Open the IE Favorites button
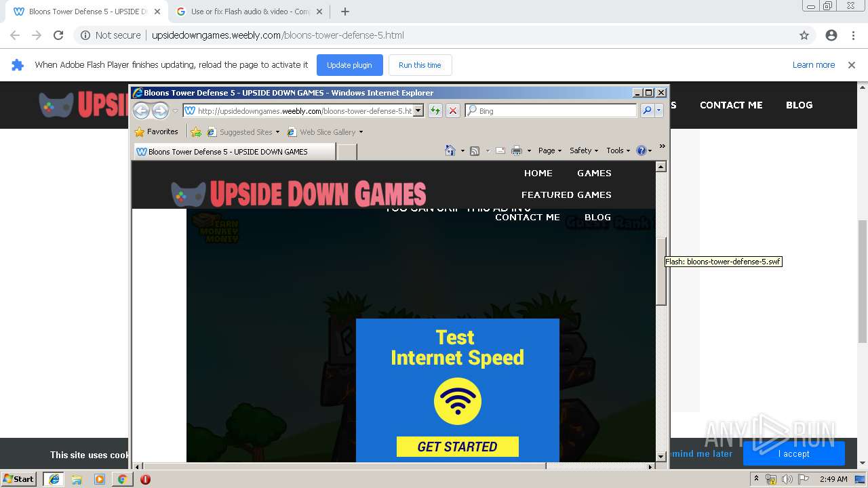Viewport: 868px width, 488px height. click(x=157, y=131)
